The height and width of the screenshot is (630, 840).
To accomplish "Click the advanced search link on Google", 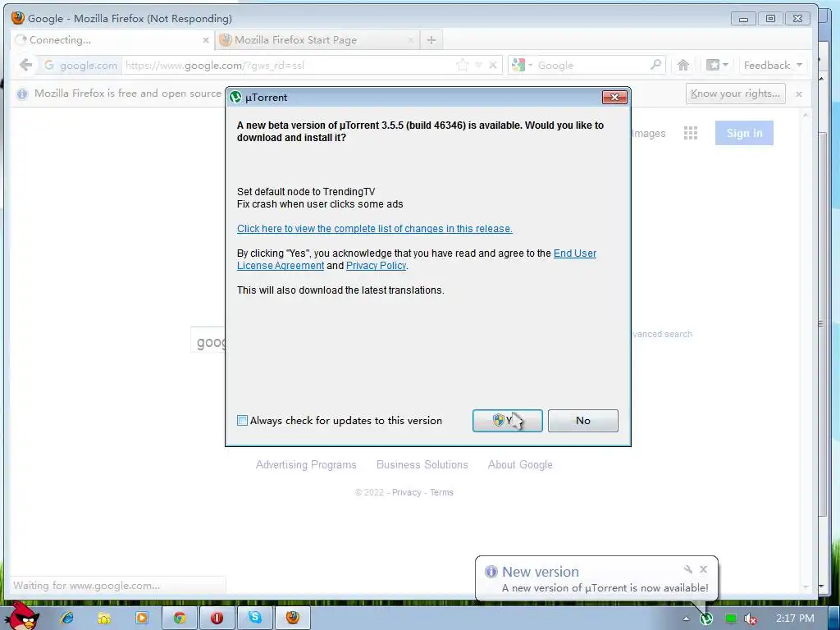I will point(662,334).
